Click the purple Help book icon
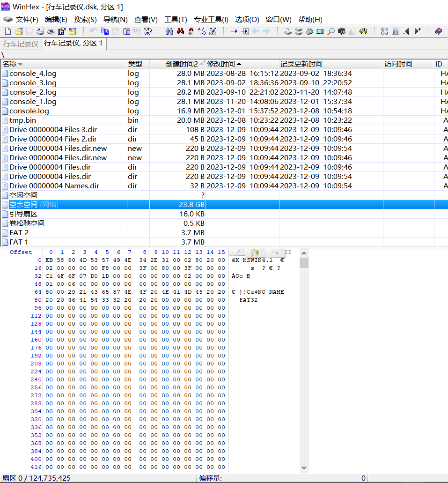 pos(439,31)
